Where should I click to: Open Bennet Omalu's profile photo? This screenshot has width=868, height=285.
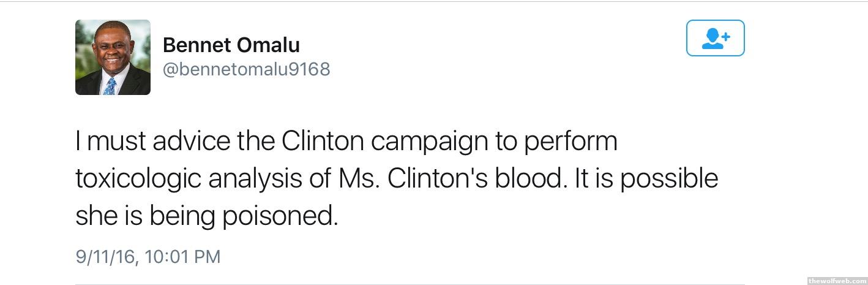click(x=113, y=58)
